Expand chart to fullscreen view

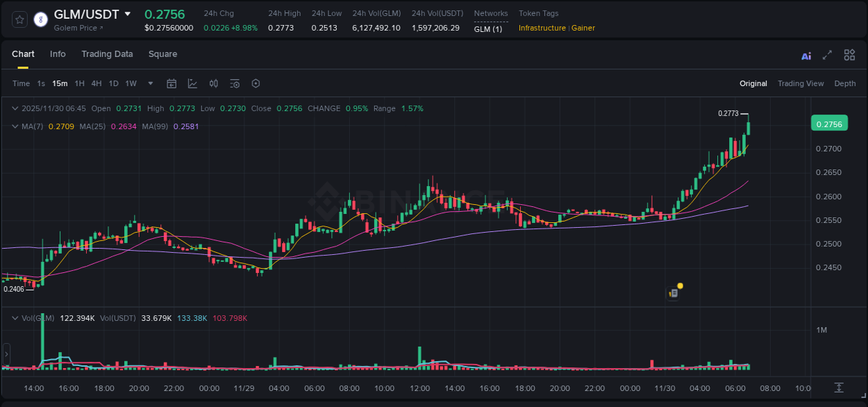(x=827, y=55)
